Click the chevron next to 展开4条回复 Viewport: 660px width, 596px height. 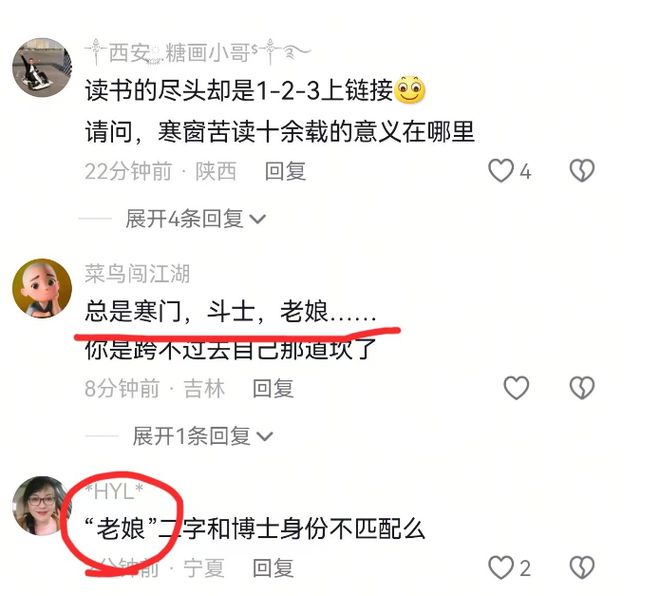(x=258, y=219)
